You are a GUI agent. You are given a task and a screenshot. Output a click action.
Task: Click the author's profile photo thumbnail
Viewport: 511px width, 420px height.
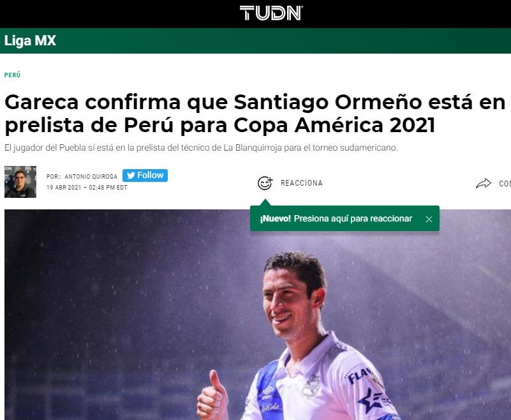20,182
